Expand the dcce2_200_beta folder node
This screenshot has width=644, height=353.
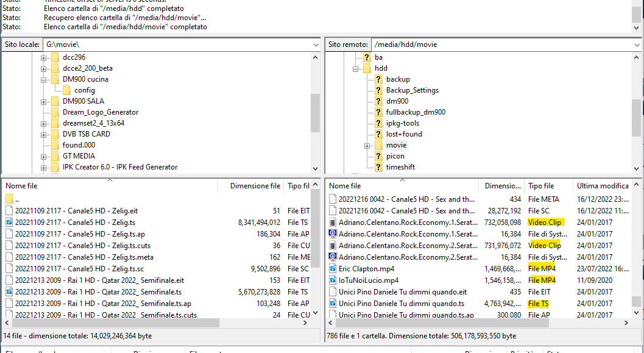click(x=43, y=69)
